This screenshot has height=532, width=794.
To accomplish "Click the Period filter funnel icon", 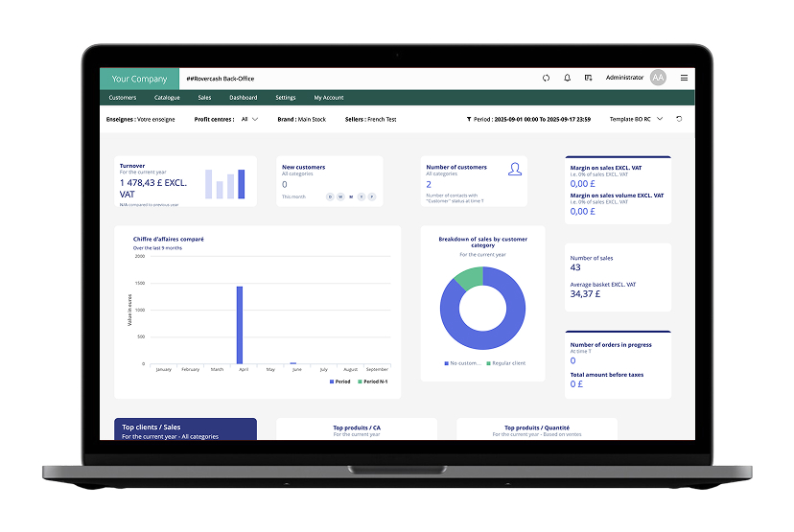I will (x=469, y=119).
